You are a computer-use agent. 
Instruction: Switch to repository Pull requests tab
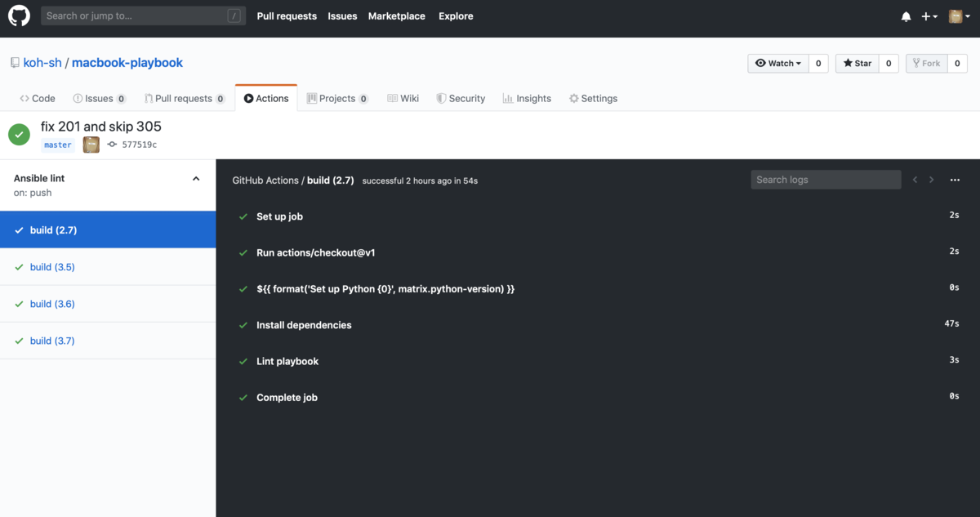click(x=185, y=98)
